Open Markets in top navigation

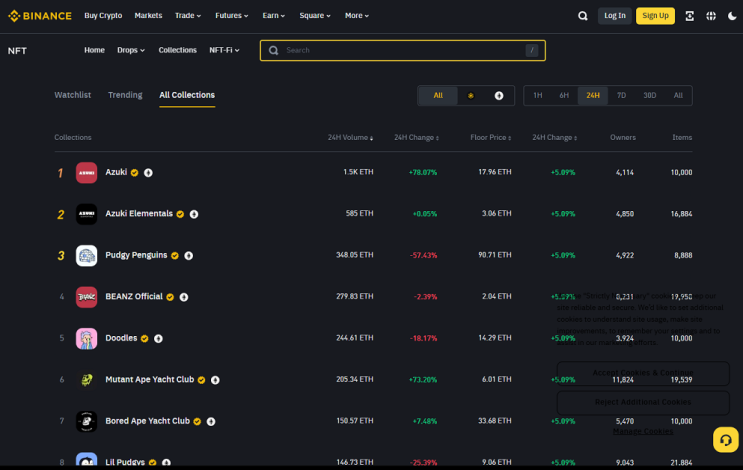(148, 16)
